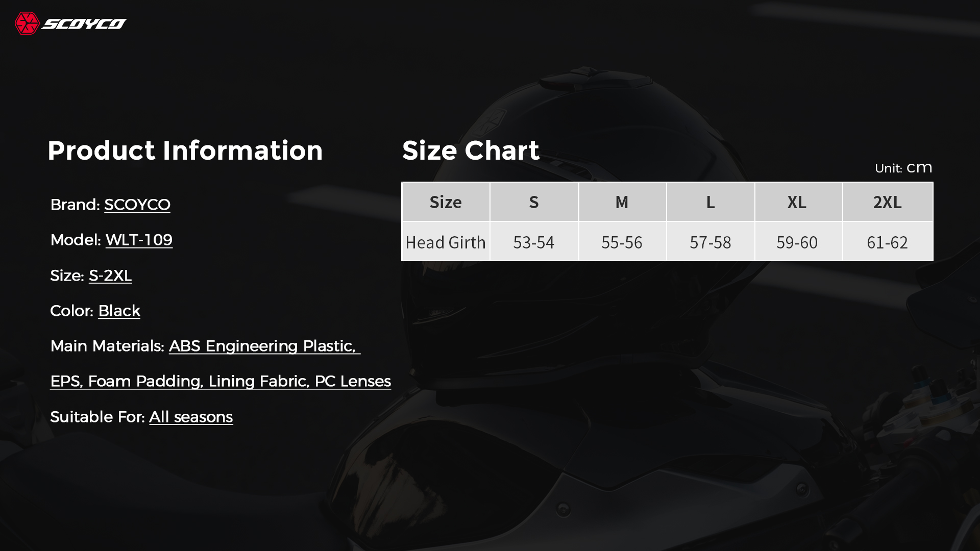Select the S size header cell
Screen dimensions: 980x551
[x=534, y=202]
